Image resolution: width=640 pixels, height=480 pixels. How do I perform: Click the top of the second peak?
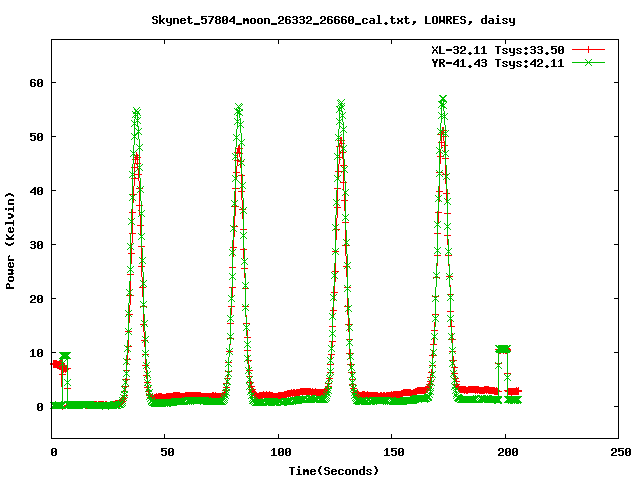pos(239,108)
